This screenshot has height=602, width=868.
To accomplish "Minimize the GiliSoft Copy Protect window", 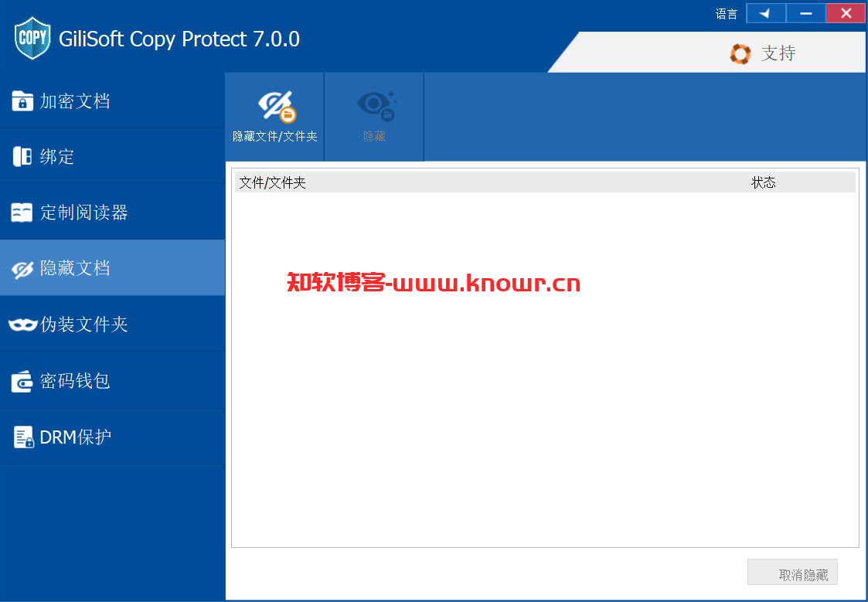I will click(x=805, y=13).
